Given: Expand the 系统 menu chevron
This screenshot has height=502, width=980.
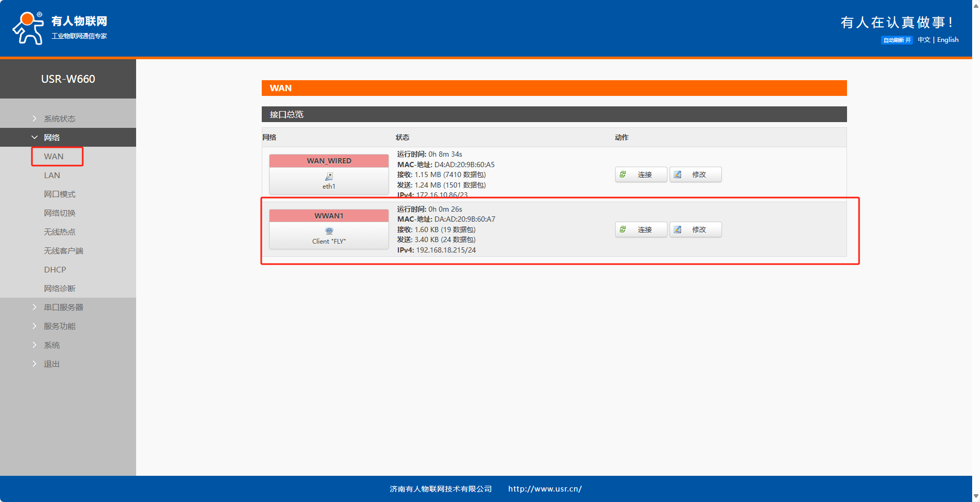Looking at the screenshot, I should pyautogui.click(x=35, y=345).
